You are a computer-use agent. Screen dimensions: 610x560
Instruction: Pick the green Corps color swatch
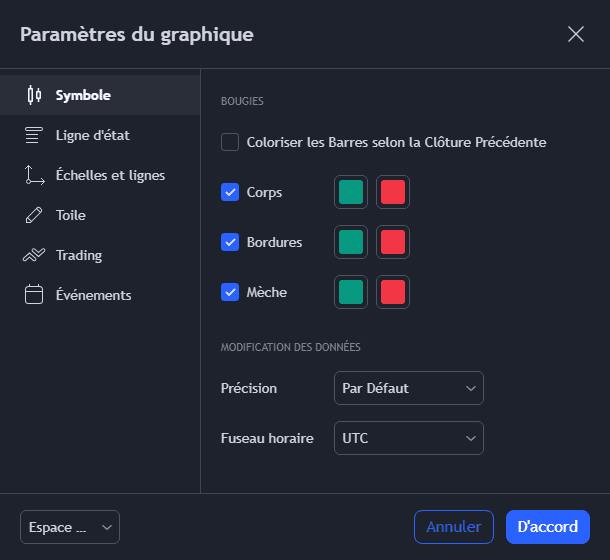[x=351, y=192]
